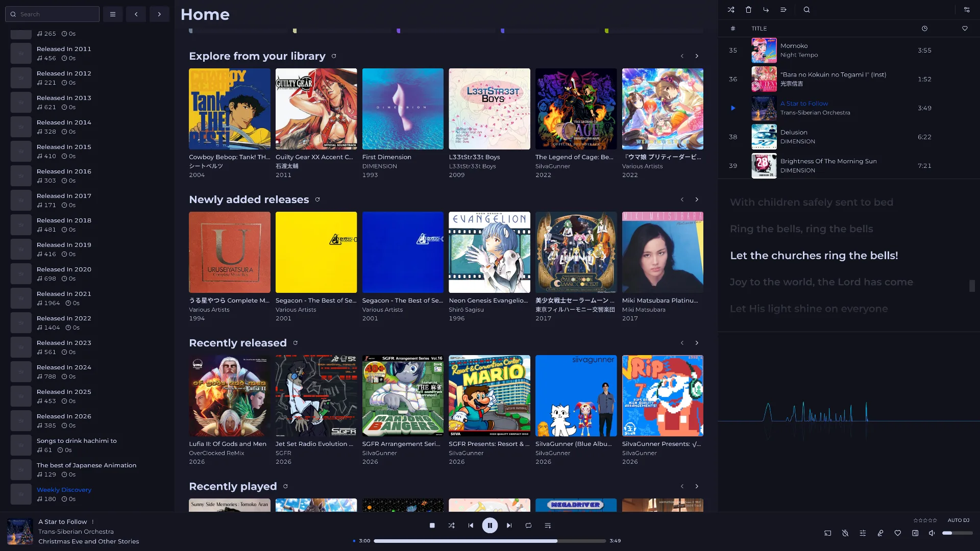The height and width of the screenshot is (551, 980).
Task: Sort the queue by the favorite heart column
Action: click(965, 29)
